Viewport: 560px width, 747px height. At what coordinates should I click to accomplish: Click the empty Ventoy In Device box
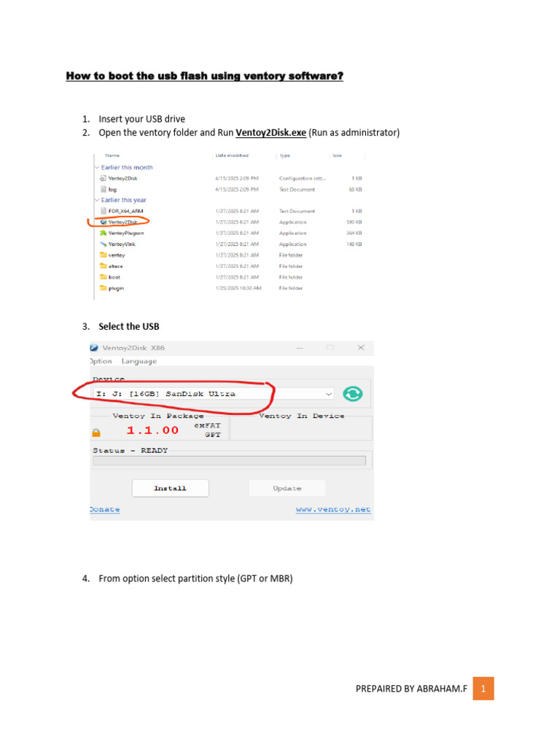tap(301, 430)
